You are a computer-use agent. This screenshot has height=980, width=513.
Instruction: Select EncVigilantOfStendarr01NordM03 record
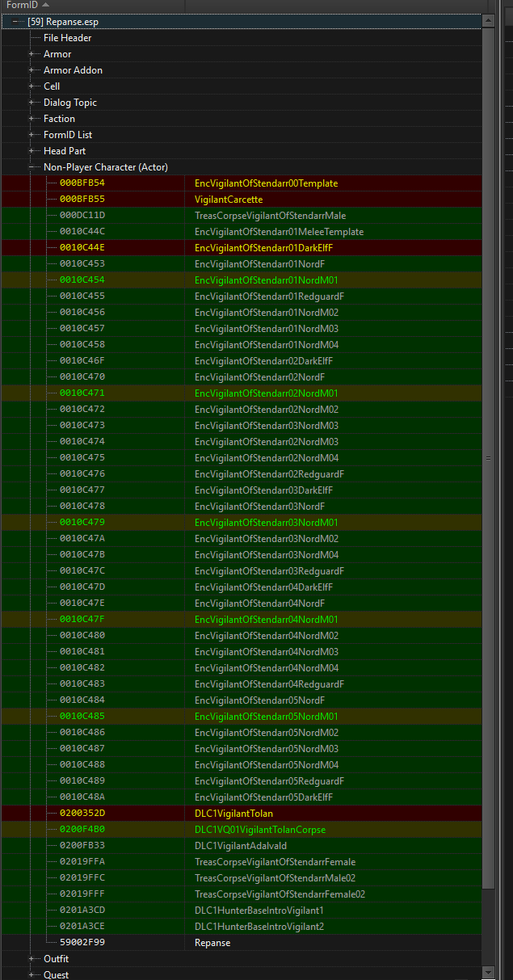point(242,329)
